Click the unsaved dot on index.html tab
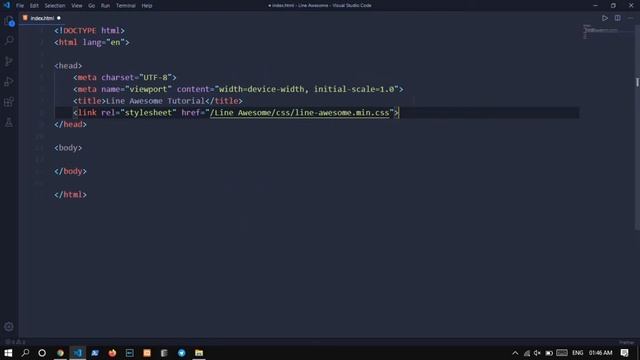This screenshot has height=360, width=640. (x=59, y=18)
